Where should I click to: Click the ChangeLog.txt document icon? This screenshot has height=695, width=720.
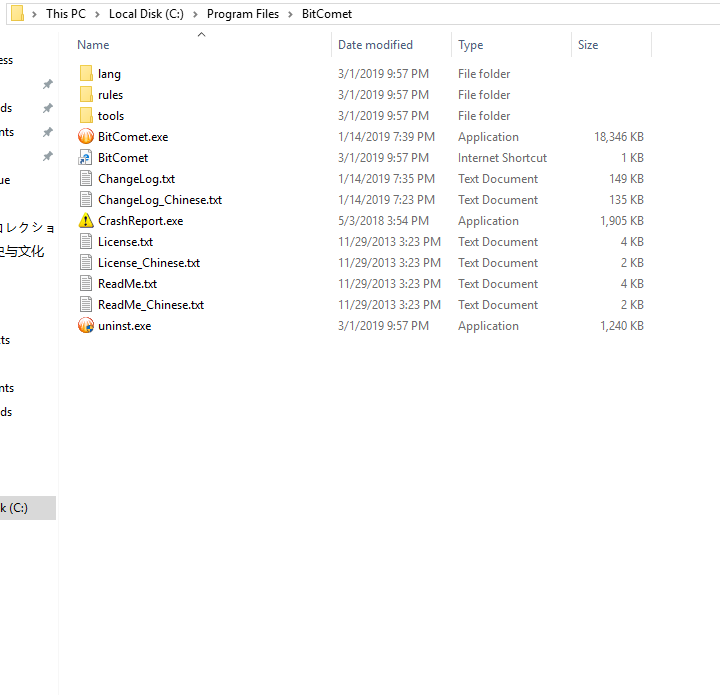tap(86, 179)
